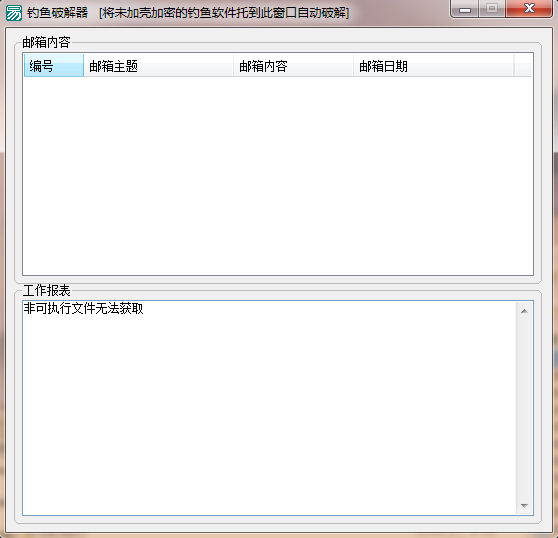Select the text 非可执行文件无法获取 in the log
558x538 pixels.
coord(84,308)
